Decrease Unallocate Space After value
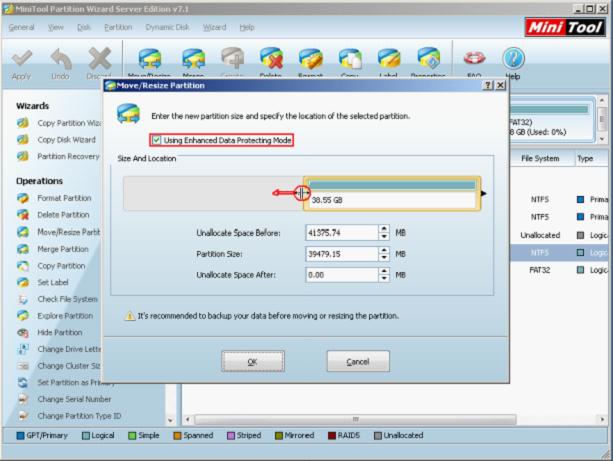613x461 pixels. tap(384, 278)
